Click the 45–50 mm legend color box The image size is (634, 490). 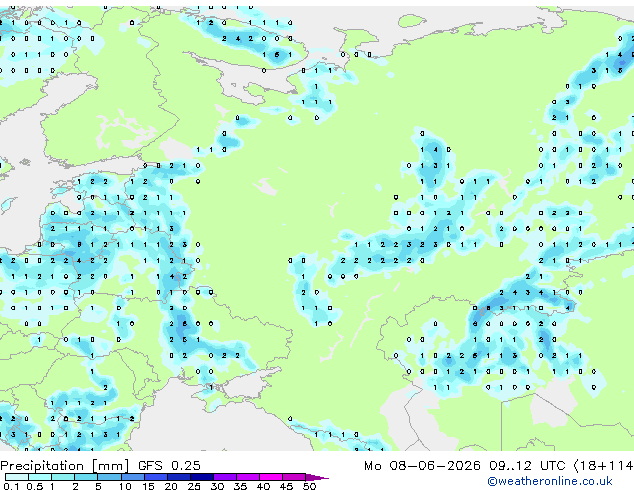pos(294,477)
